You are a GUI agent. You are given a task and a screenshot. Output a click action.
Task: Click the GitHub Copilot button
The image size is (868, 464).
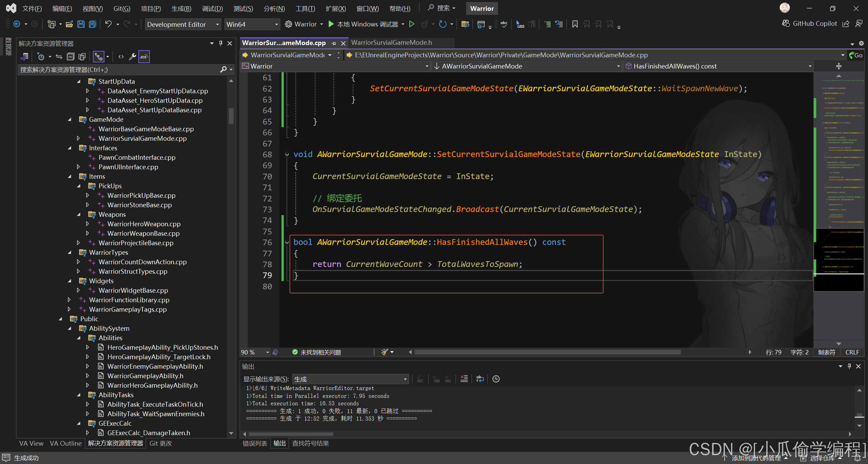point(810,23)
